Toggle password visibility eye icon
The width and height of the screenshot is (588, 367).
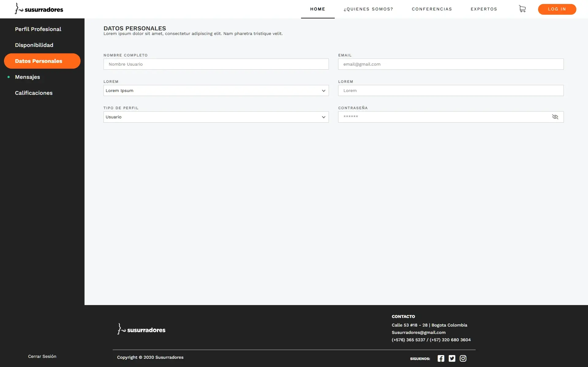(555, 117)
